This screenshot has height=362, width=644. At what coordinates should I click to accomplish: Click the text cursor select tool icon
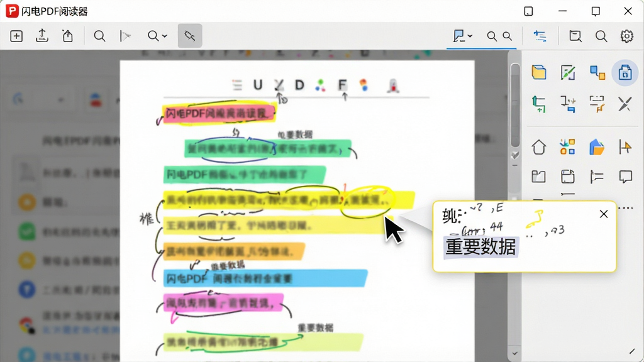(x=125, y=36)
